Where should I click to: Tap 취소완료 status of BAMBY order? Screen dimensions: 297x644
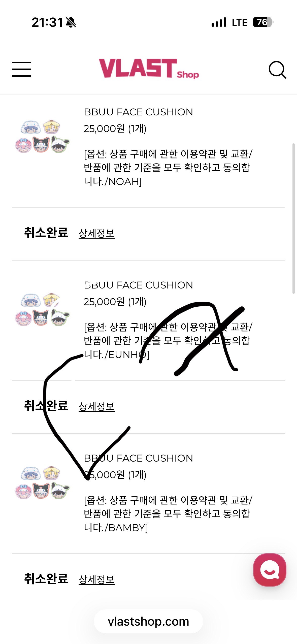(46, 579)
